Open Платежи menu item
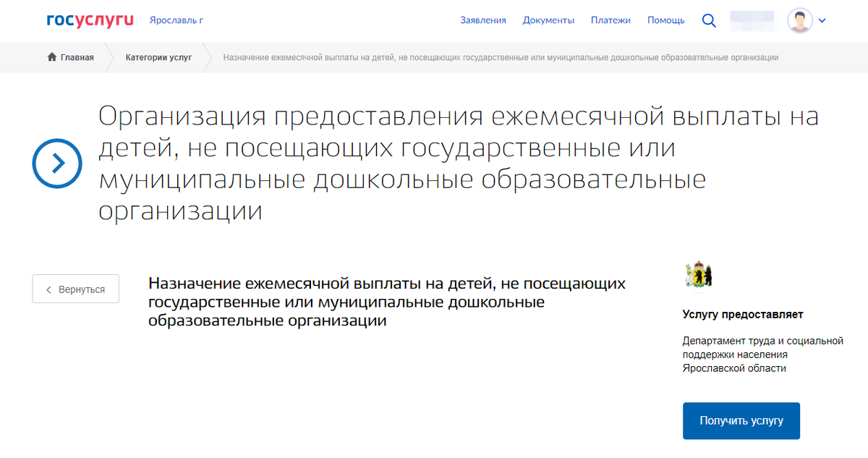Viewport: 868px width, 458px height. click(610, 20)
